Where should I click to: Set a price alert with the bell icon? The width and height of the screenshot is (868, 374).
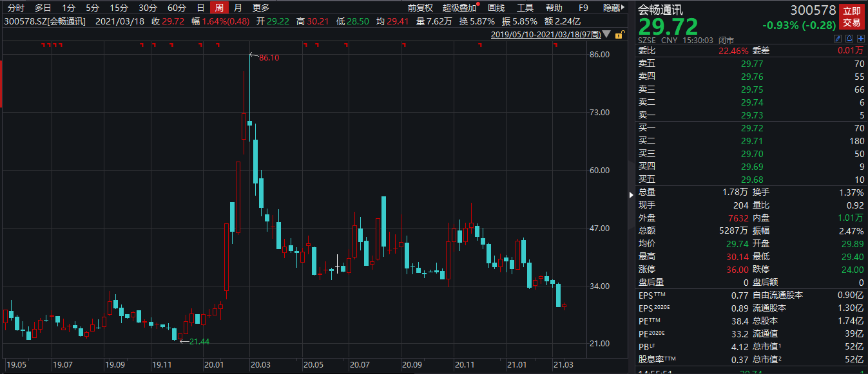(849, 39)
